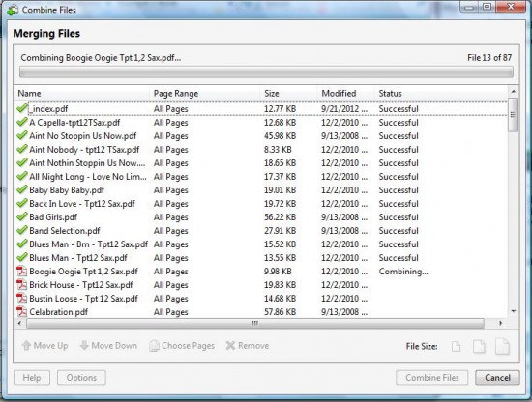The height and width of the screenshot is (402, 532).
Task: Click Move Down in the toolbar
Action: pos(108,346)
